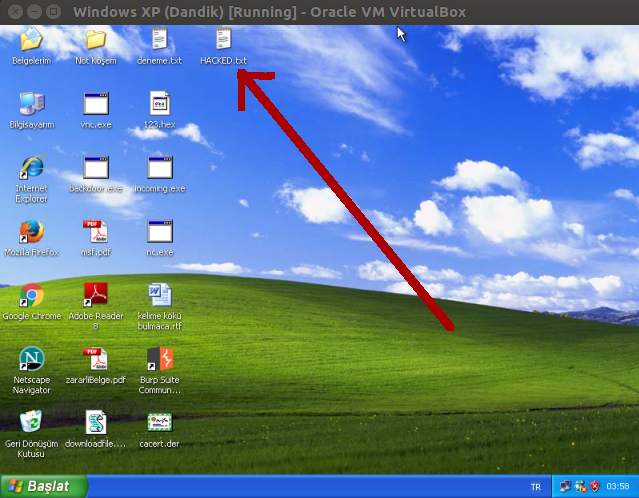Screen dimensions: 639x498
Task: Click the kelime kökü bulmaca.rtf document
Action: click(x=160, y=296)
